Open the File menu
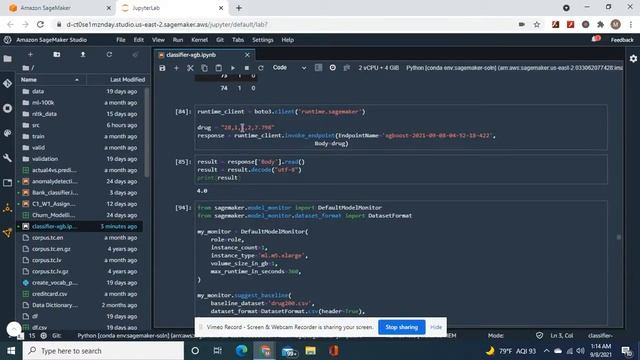Viewport: 640px width, 360px height. click(121, 40)
